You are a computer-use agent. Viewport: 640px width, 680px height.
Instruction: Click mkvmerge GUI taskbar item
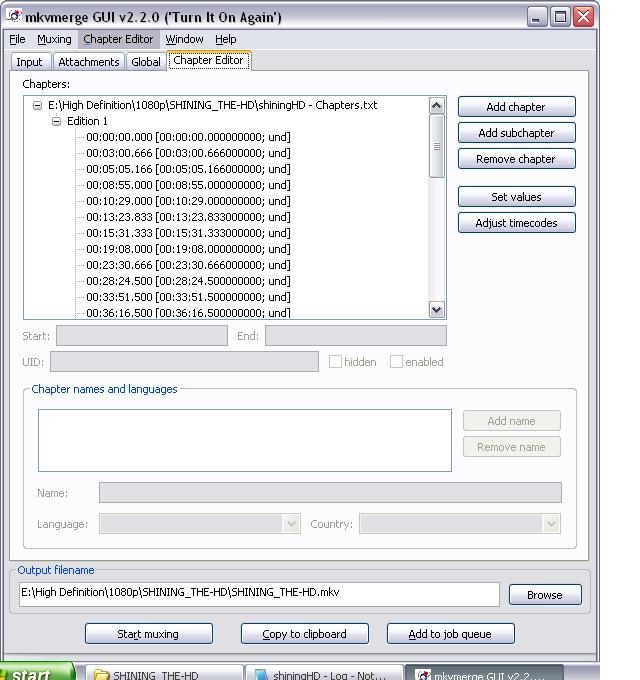[x=484, y=673]
